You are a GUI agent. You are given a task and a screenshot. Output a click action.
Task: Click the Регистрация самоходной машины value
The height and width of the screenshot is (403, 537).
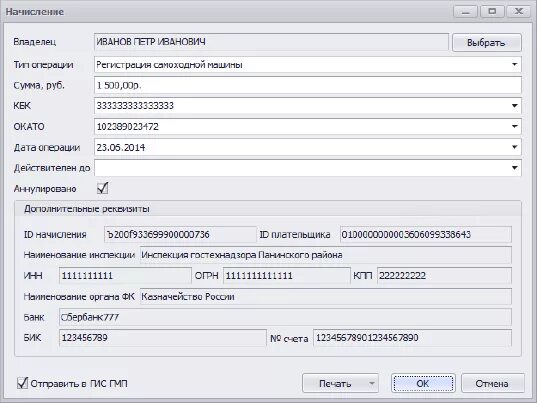tap(169, 64)
